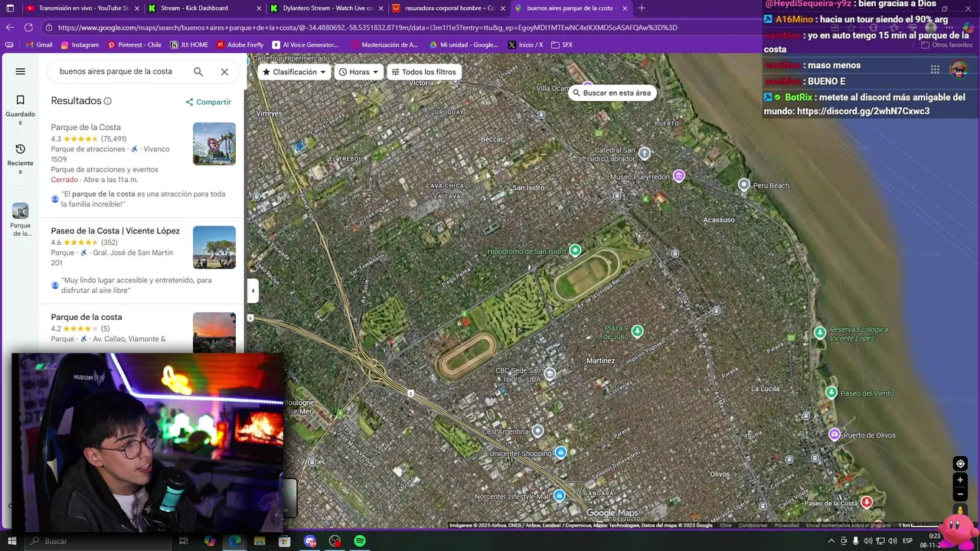Open the Adobe Firefly bookmark
This screenshot has width=980, height=551.
pyautogui.click(x=240, y=45)
